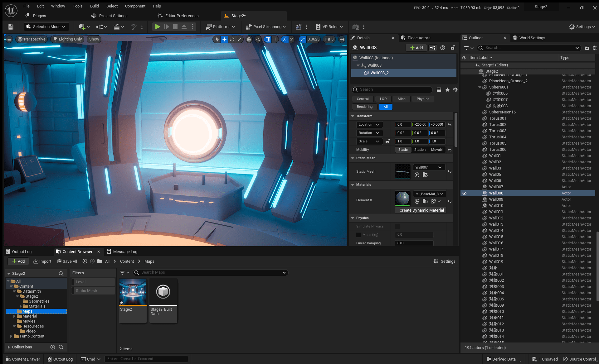This screenshot has height=364, width=599.
Task: Select the translate gizmo tool in viewport
Action: [x=224, y=39]
